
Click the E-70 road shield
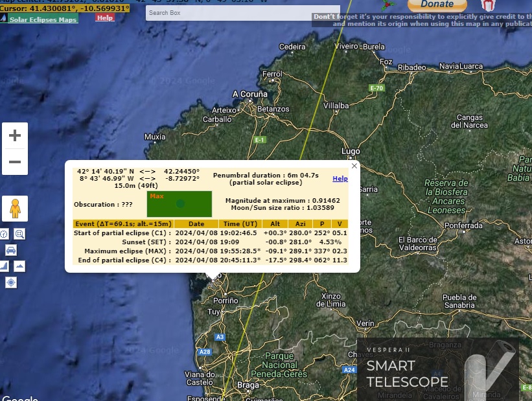coord(376,88)
